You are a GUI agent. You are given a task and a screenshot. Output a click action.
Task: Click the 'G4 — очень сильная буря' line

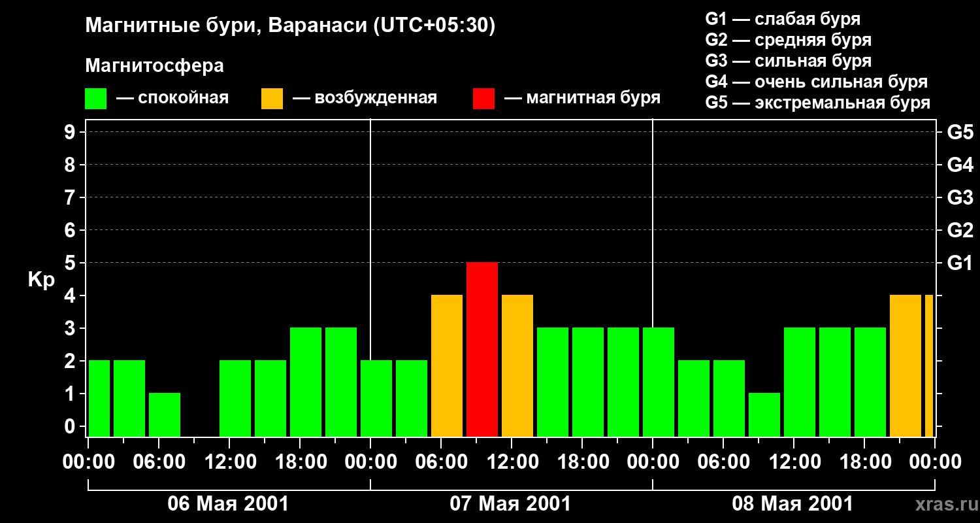pyautogui.click(x=816, y=82)
